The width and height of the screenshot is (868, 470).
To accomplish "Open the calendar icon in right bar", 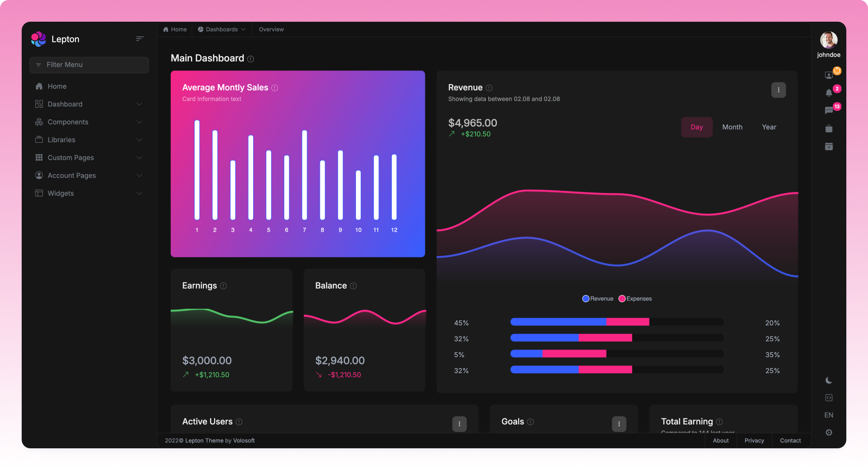I will [x=829, y=146].
